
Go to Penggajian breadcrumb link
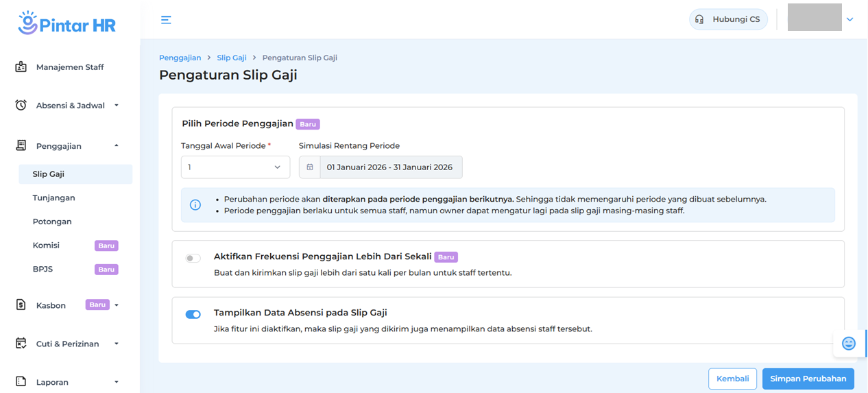[180, 58]
